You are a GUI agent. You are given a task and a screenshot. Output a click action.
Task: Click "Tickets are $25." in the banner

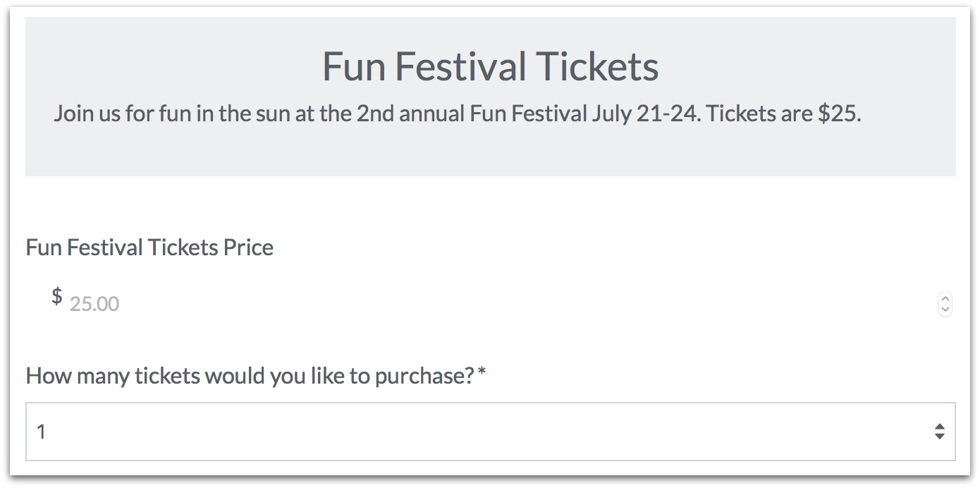click(x=783, y=114)
